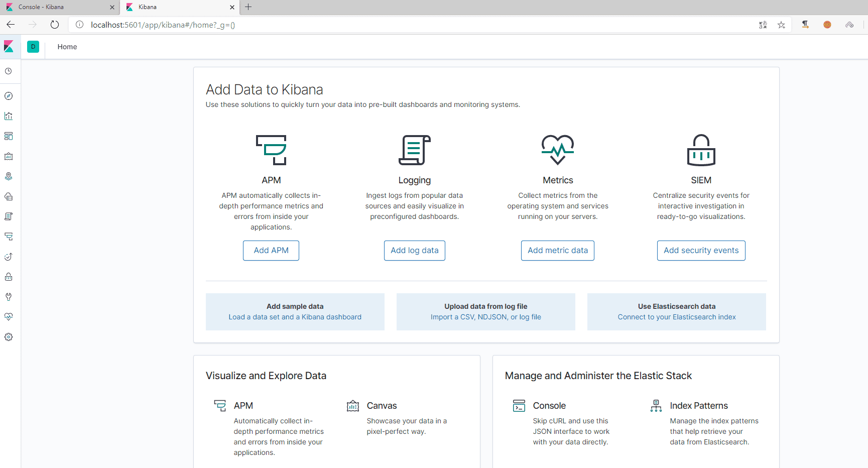The width and height of the screenshot is (868, 468).
Task: Click the small APM icon under Visualize
Action: point(220,406)
